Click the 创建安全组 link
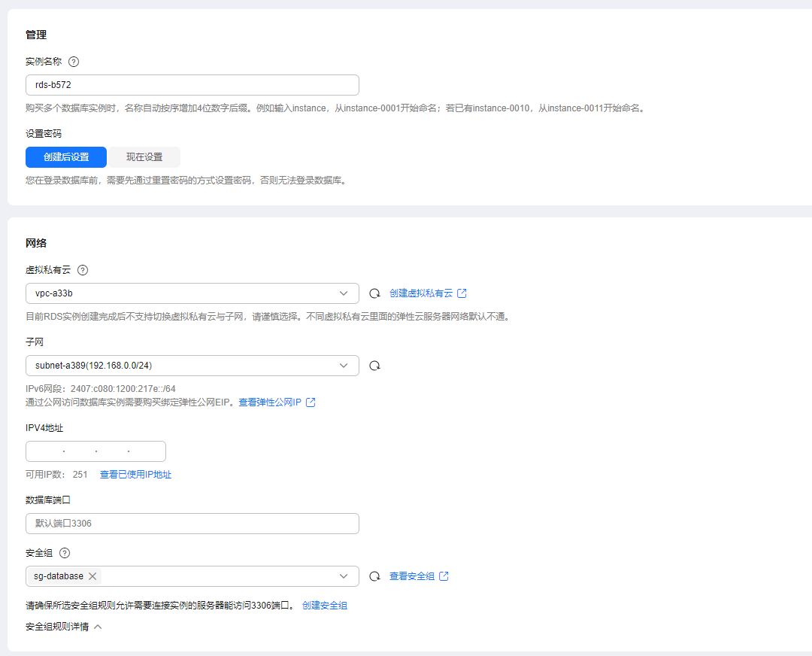The height and width of the screenshot is (656, 812). pos(324,606)
